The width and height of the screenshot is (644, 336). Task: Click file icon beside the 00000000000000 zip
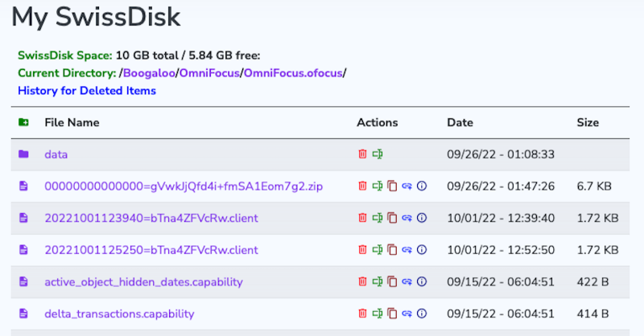(x=23, y=186)
